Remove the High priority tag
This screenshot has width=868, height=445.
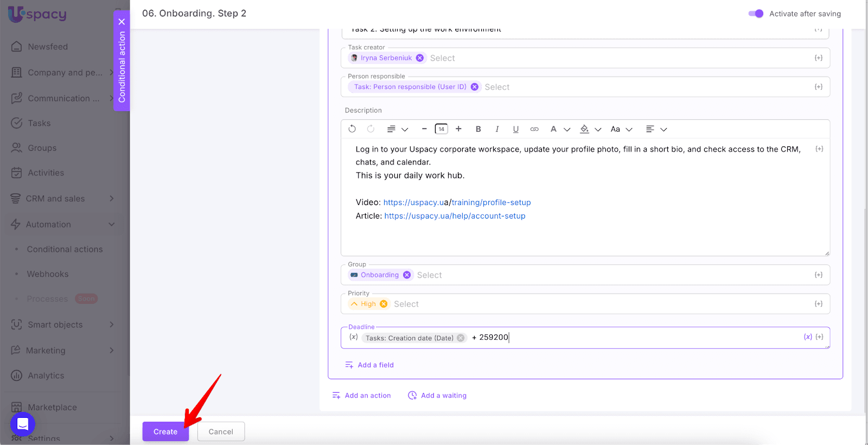point(384,304)
